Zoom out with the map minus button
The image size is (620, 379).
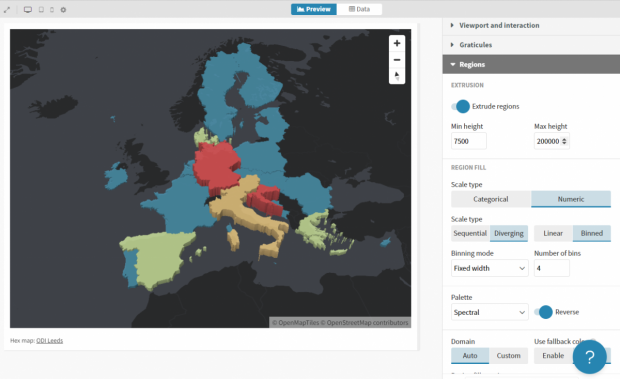397,60
